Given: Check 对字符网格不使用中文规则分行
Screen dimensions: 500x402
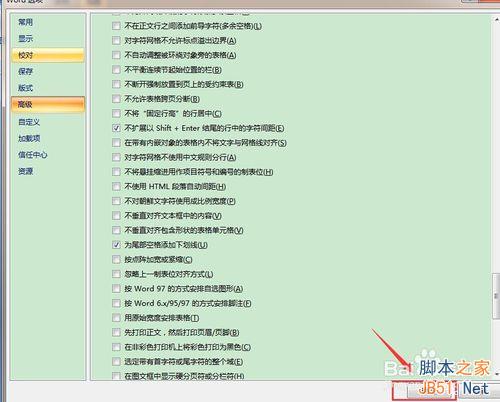Looking at the screenshot, I should (116, 157).
